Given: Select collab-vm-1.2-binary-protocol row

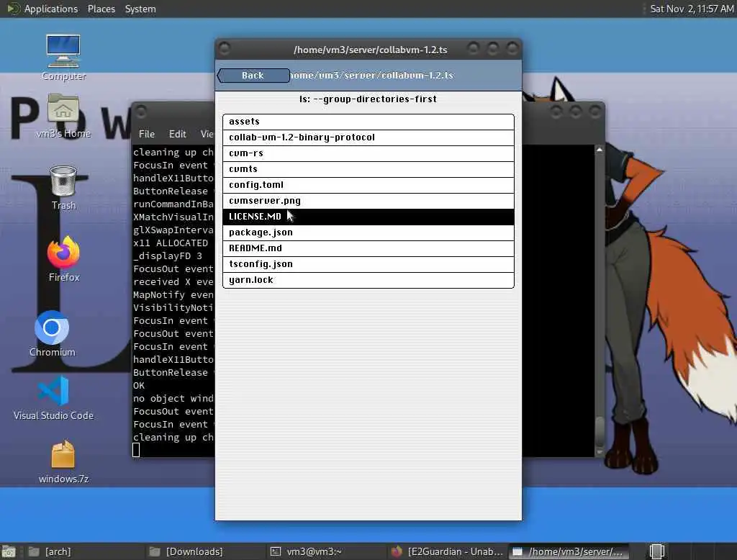Looking at the screenshot, I should point(368,137).
